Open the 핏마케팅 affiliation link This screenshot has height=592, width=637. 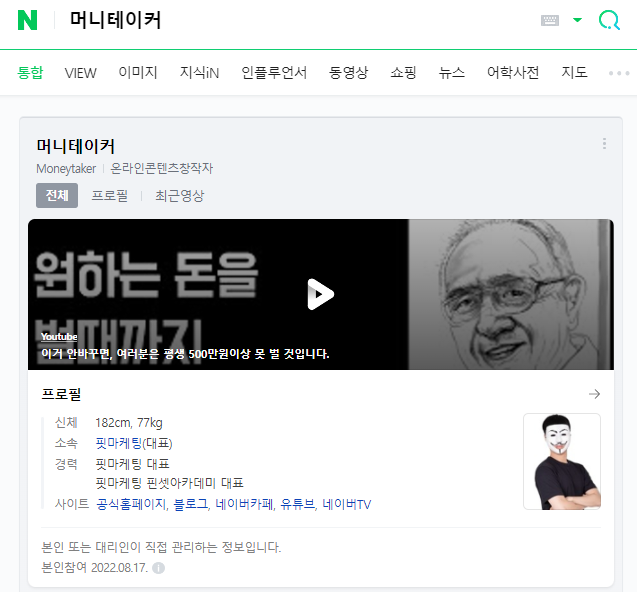[118, 443]
